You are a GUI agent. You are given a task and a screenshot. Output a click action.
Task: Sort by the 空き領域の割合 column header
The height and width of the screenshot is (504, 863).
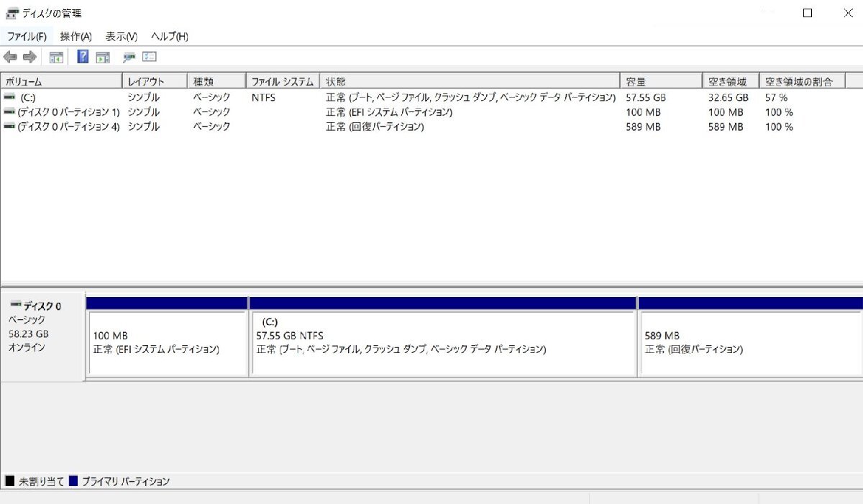pyautogui.click(x=802, y=81)
